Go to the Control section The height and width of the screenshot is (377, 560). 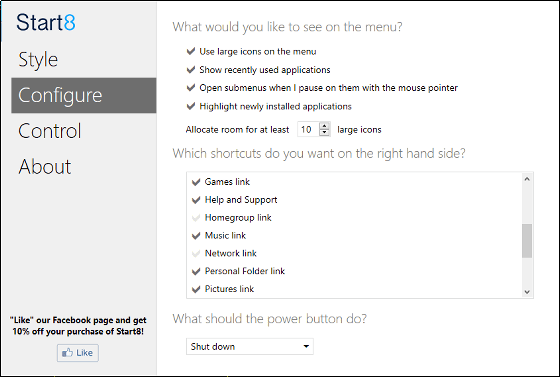[50, 131]
